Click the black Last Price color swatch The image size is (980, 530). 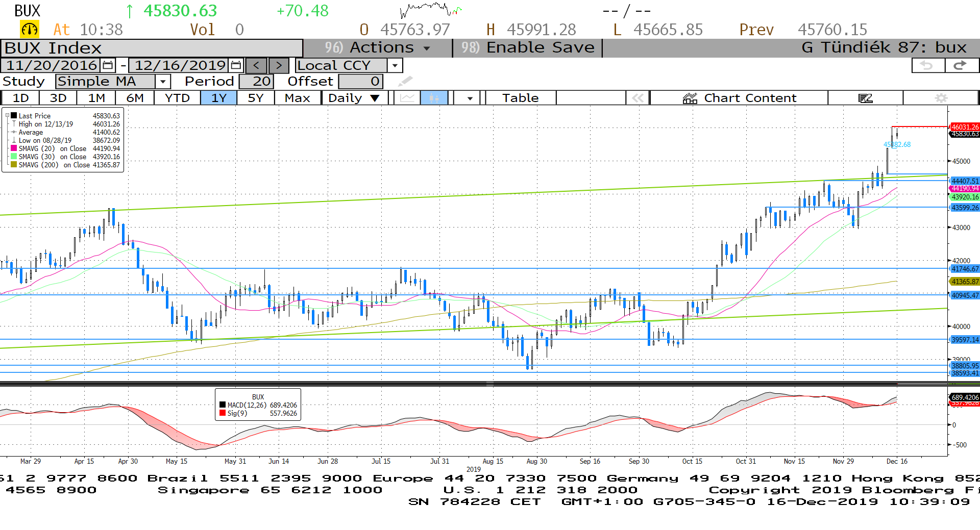tap(14, 116)
